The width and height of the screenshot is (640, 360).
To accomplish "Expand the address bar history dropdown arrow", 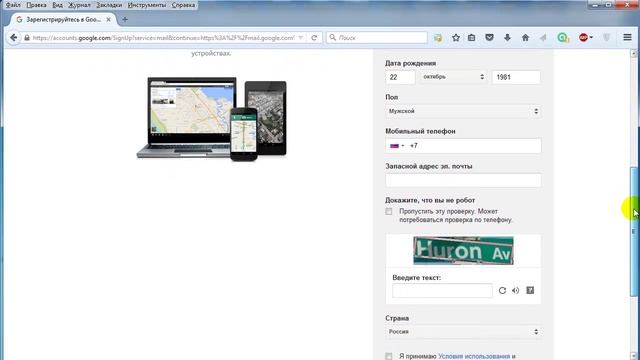I will click(301, 38).
